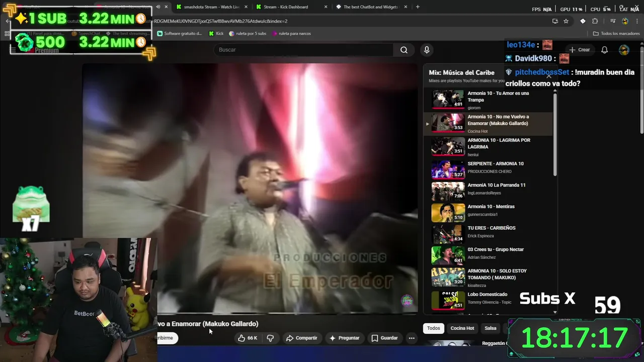Click Tommy Olivencia - Topic channel name
Image resolution: width=644 pixels, height=362 pixels.
pos(490,302)
